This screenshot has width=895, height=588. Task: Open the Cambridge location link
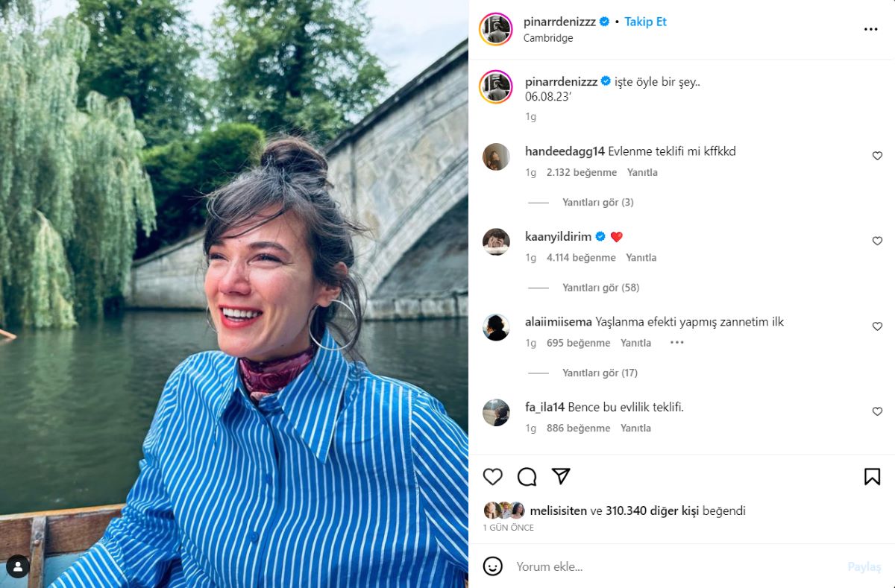(548, 38)
